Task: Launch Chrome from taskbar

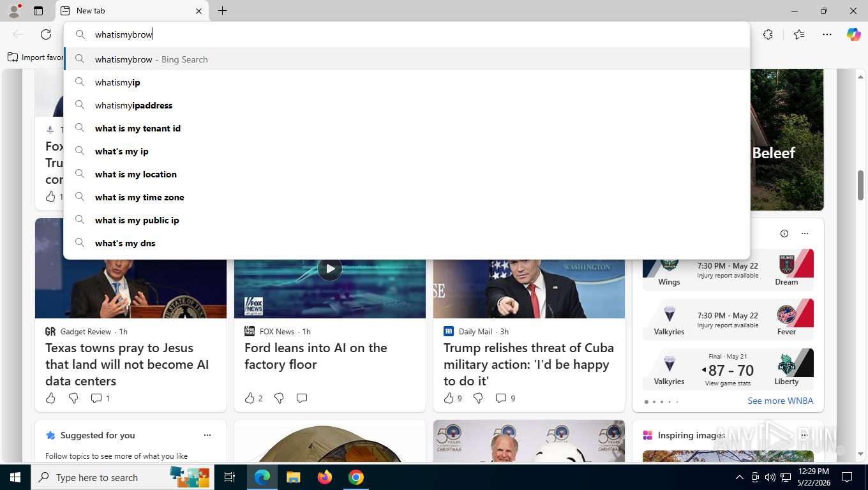Action: pos(356,477)
